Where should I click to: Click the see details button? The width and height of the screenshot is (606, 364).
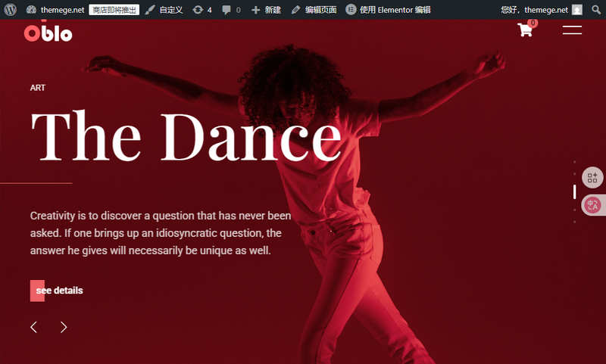coord(57,291)
